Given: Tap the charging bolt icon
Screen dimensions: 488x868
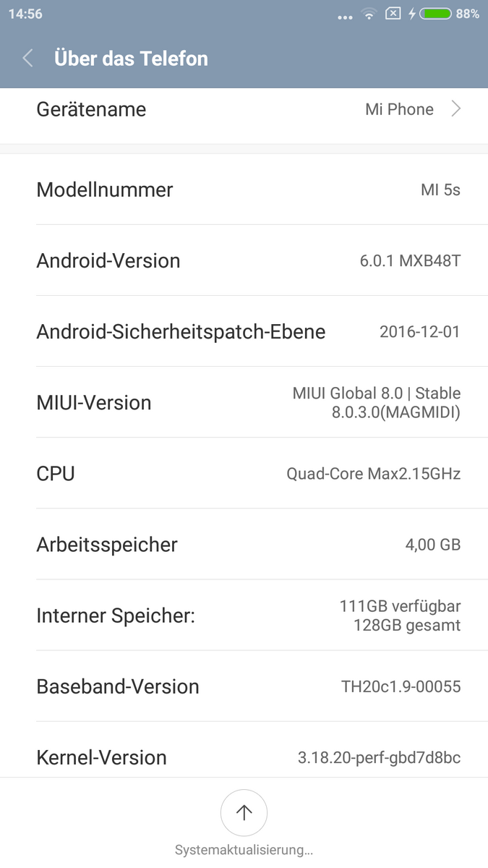Looking at the screenshot, I should (412, 14).
